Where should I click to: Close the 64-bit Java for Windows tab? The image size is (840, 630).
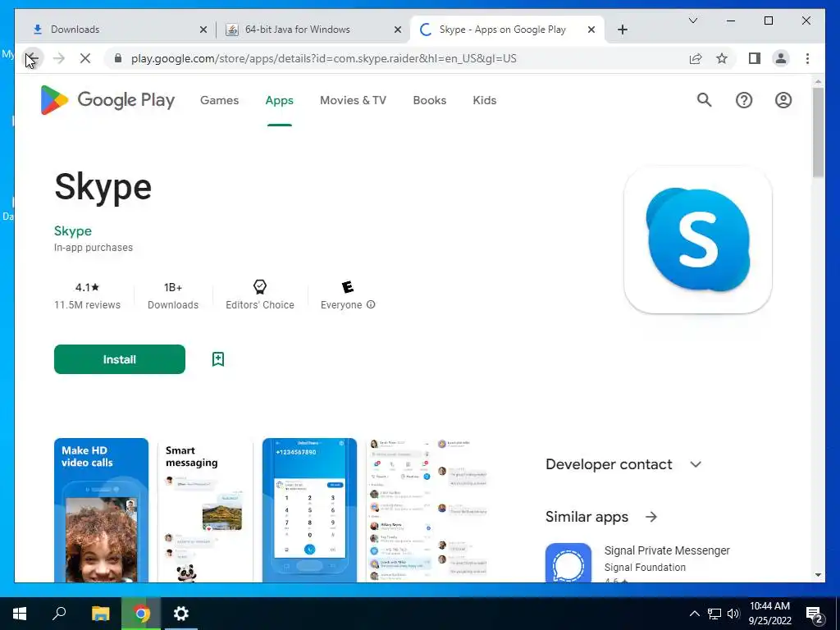[x=398, y=30]
